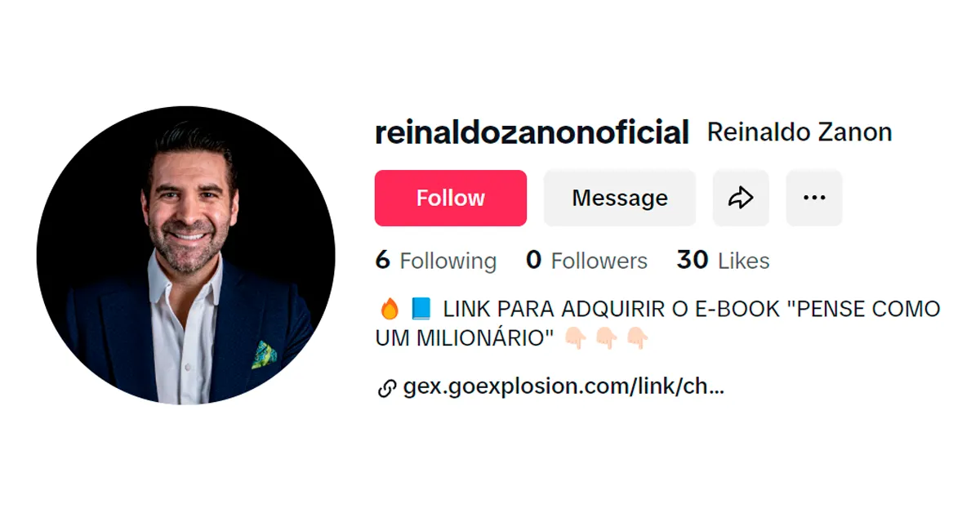The width and height of the screenshot is (980, 509).
Task: Click the number 30 likes count
Action: coord(693,260)
